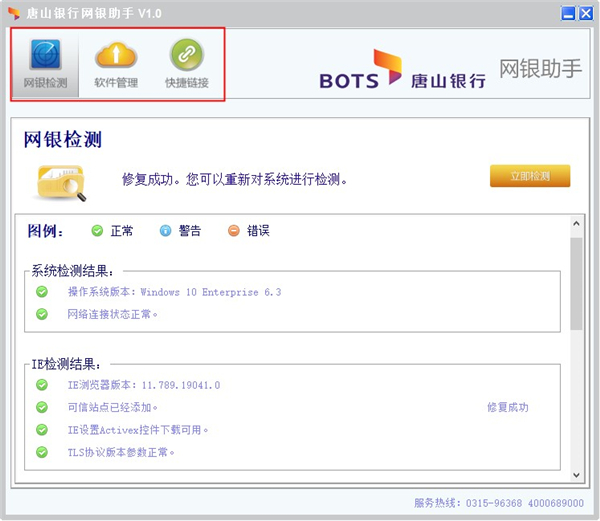Click status icon beside TLS协议版本 row

(x=42, y=453)
